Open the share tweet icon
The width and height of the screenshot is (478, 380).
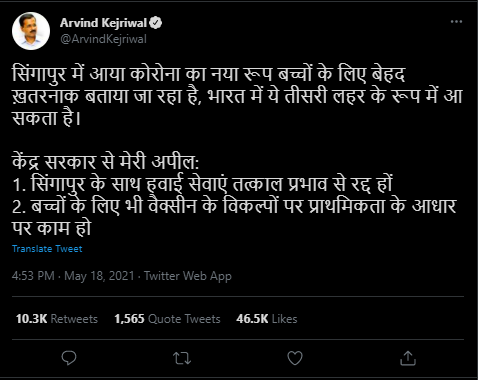(408, 358)
